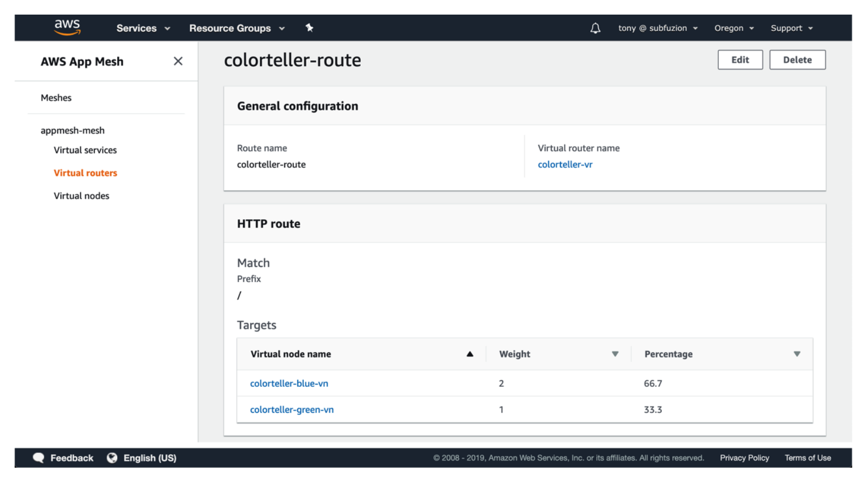Select the weight value 1 cell
This screenshot has height=485, width=868.
(x=501, y=410)
